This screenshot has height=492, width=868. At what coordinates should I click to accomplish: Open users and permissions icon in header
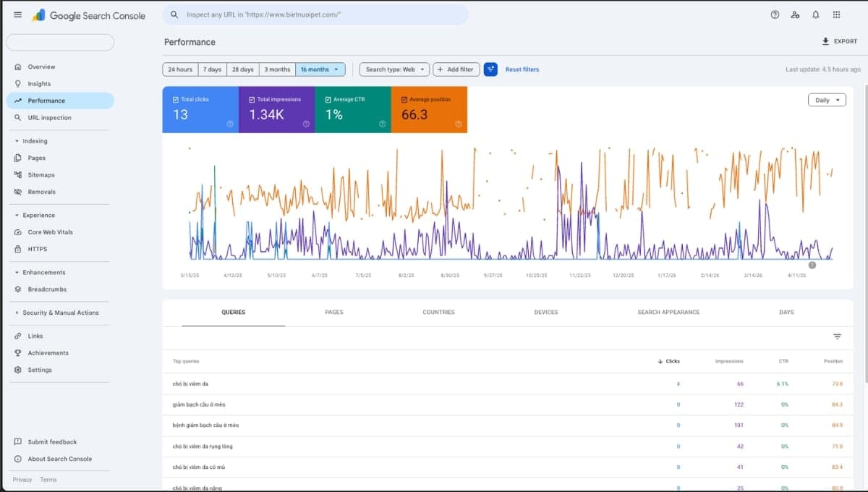coord(795,14)
